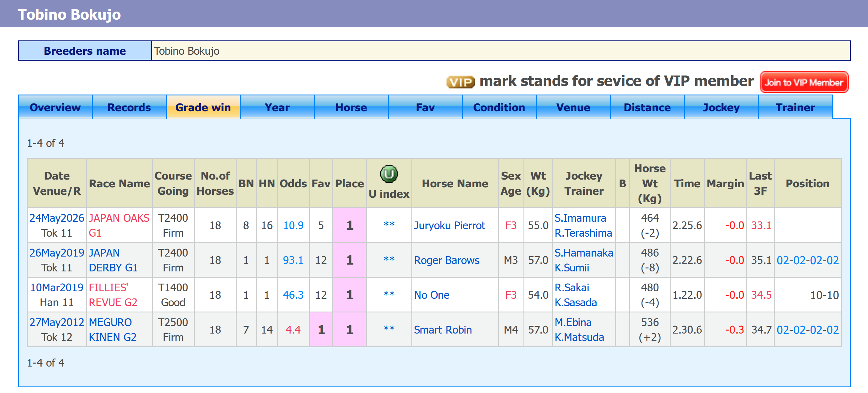
Task: Click the gold VIP badge icon
Action: point(460,82)
